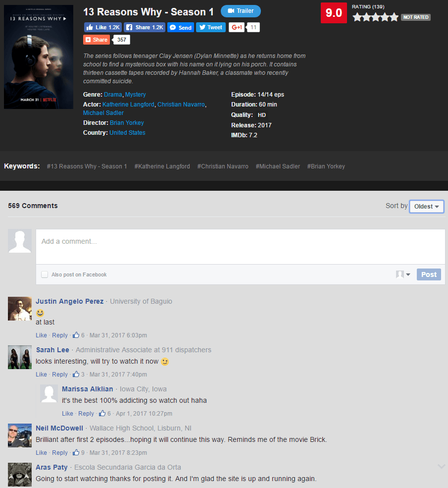This screenshot has height=488, width=448.
Task: Open the Mystery genre link
Action: point(136,94)
